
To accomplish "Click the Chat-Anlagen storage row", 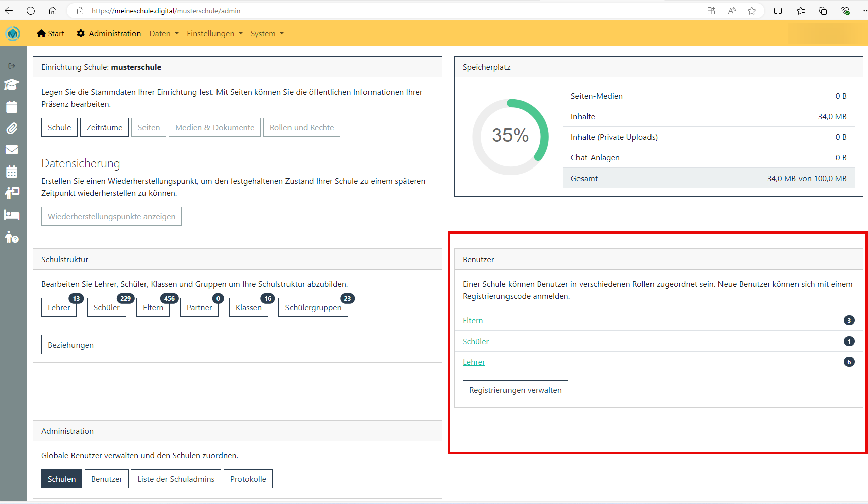I will 708,157.
